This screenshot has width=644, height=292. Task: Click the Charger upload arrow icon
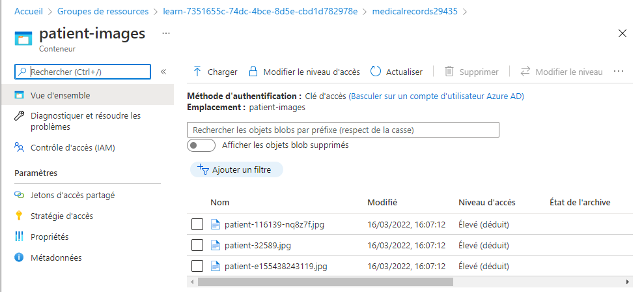click(x=197, y=72)
